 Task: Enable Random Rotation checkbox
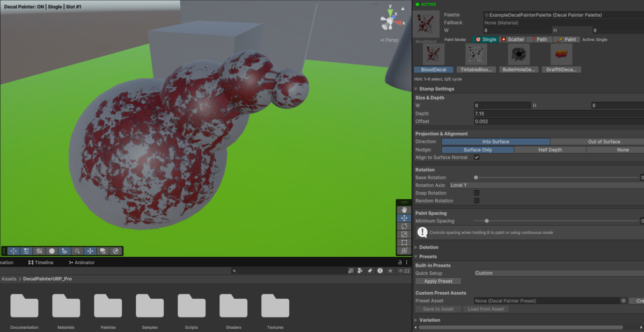pyautogui.click(x=477, y=200)
